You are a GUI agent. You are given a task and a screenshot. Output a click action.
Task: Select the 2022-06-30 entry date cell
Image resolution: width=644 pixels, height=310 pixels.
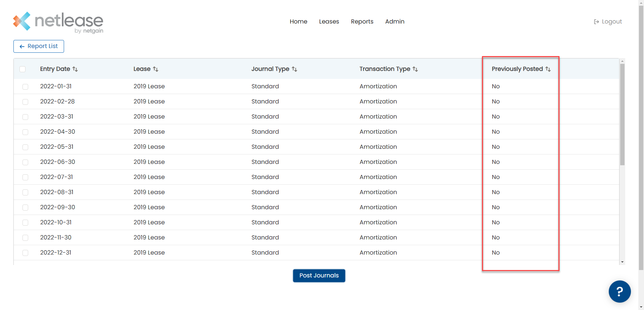coord(57,162)
